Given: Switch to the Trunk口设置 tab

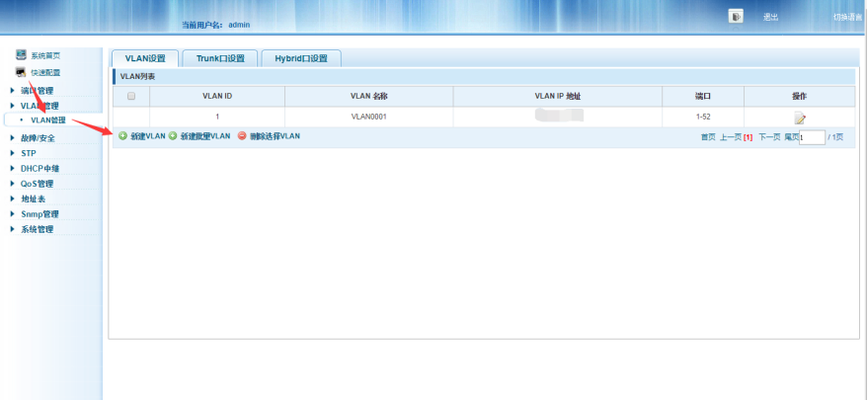Looking at the screenshot, I should click(220, 58).
